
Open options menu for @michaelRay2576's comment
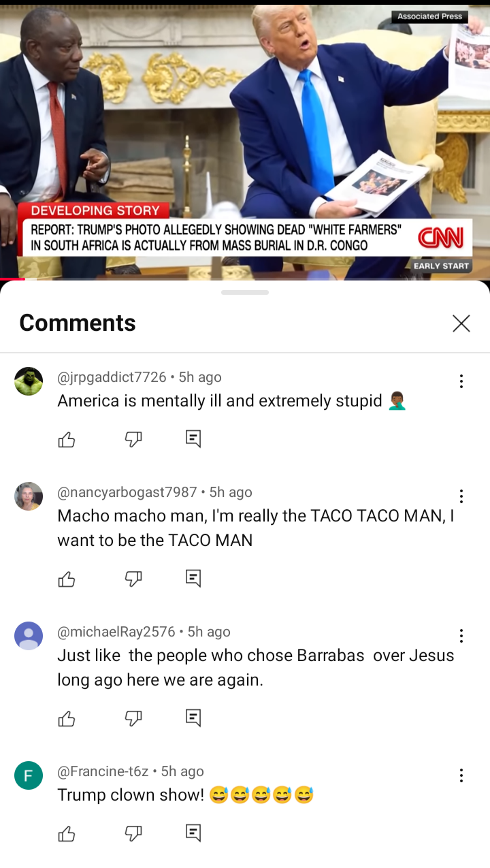click(x=461, y=636)
